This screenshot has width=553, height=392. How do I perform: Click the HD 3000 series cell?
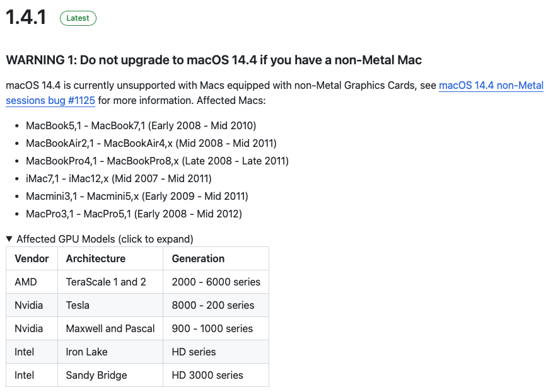pyautogui.click(x=216, y=375)
